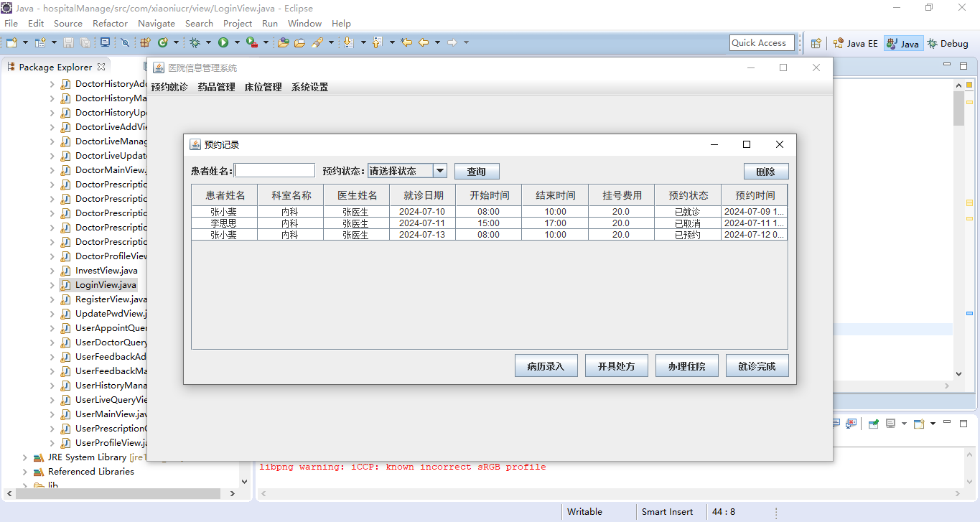Expand the LoginView.java tree node
The height and width of the screenshot is (522, 980).
click(52, 285)
